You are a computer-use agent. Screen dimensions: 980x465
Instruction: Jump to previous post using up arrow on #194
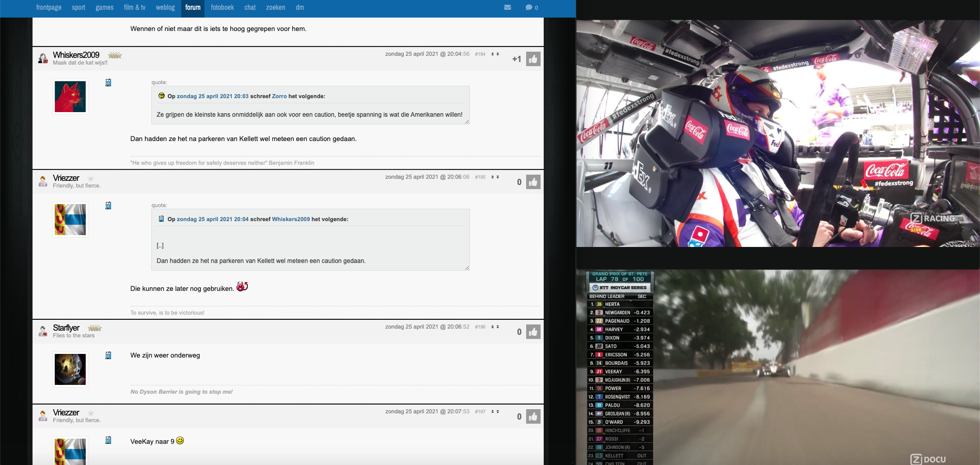[x=493, y=54]
